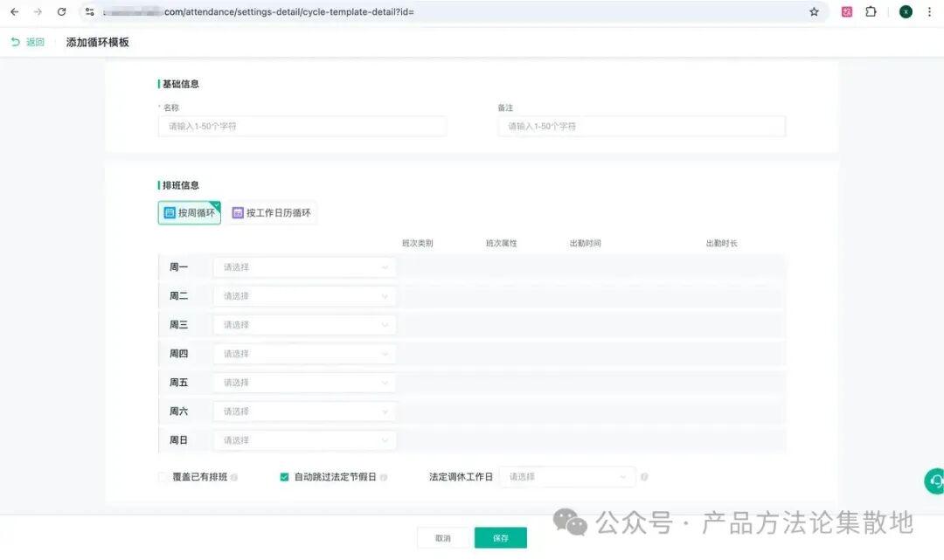This screenshot has width=944, height=560.
Task: Click the 班次类别 column header
Action: [417, 243]
